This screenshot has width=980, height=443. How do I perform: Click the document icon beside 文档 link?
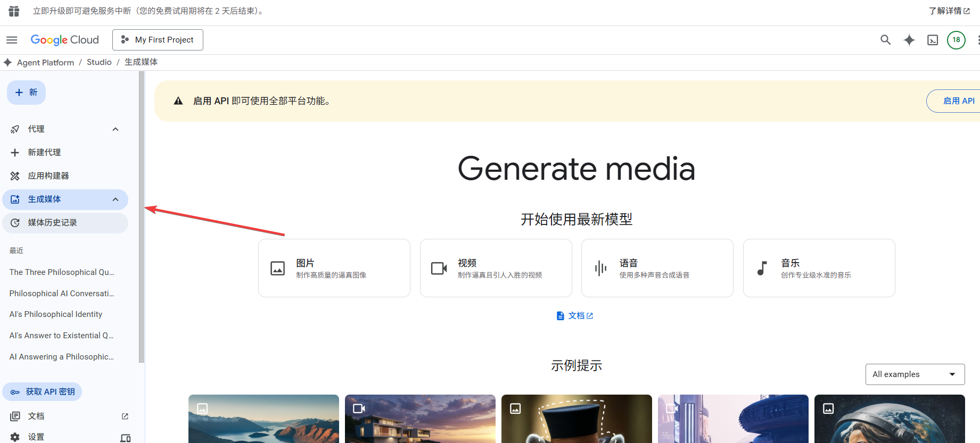(x=560, y=316)
